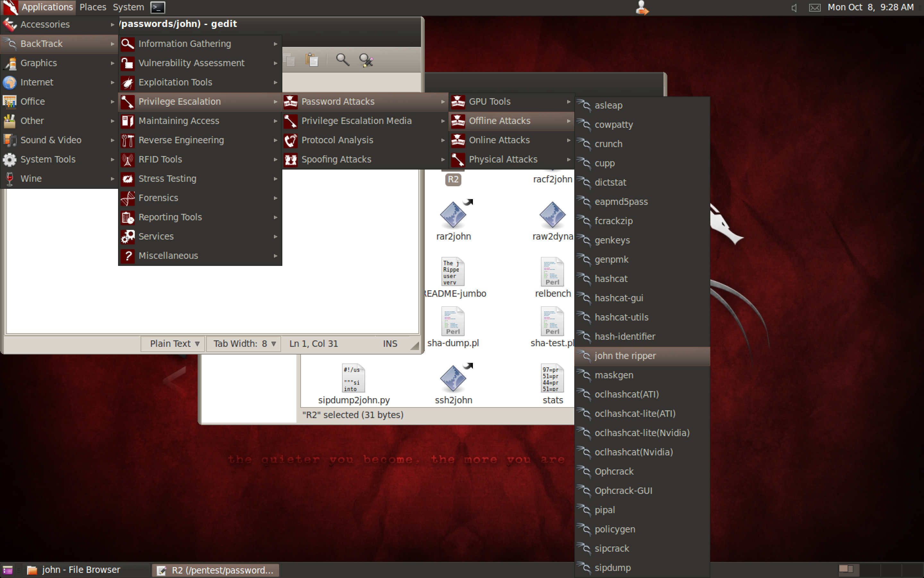Select the sha-test.pl file icon

[552, 321]
